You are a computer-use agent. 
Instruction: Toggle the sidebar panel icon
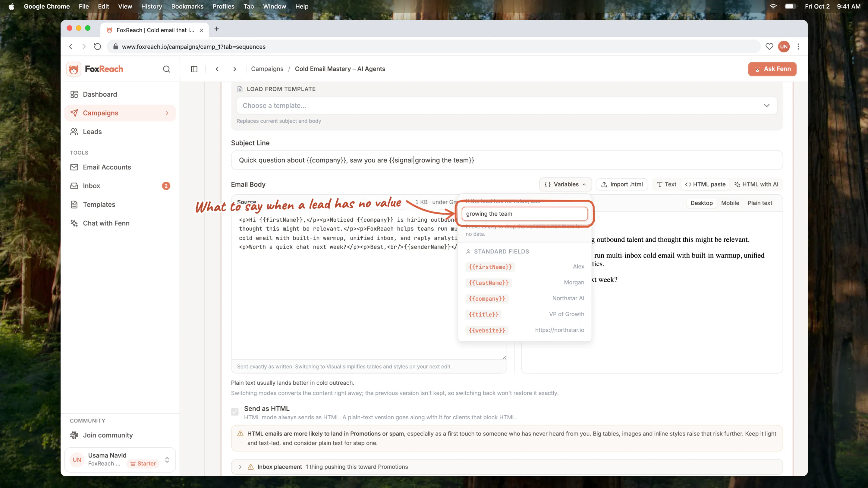click(194, 69)
